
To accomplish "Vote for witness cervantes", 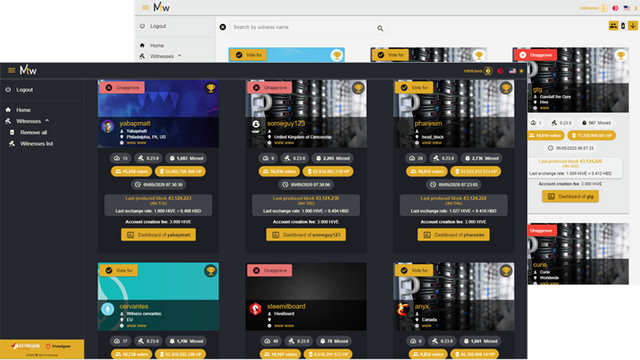I will click(119, 270).
